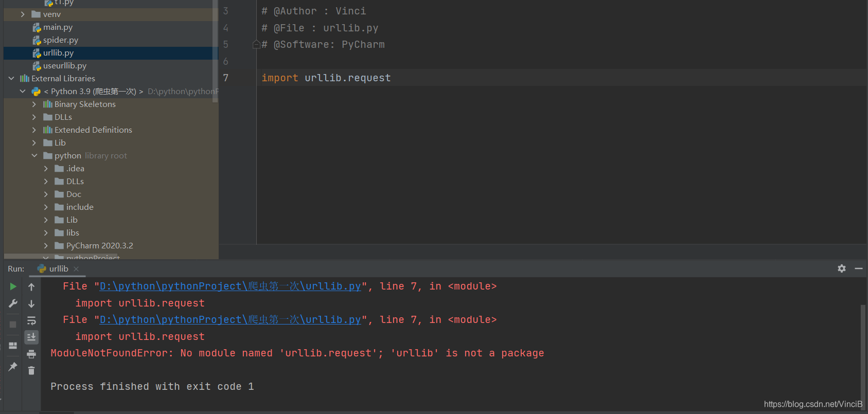
Task: Toggle soft-wrap in console output
Action: [31, 320]
